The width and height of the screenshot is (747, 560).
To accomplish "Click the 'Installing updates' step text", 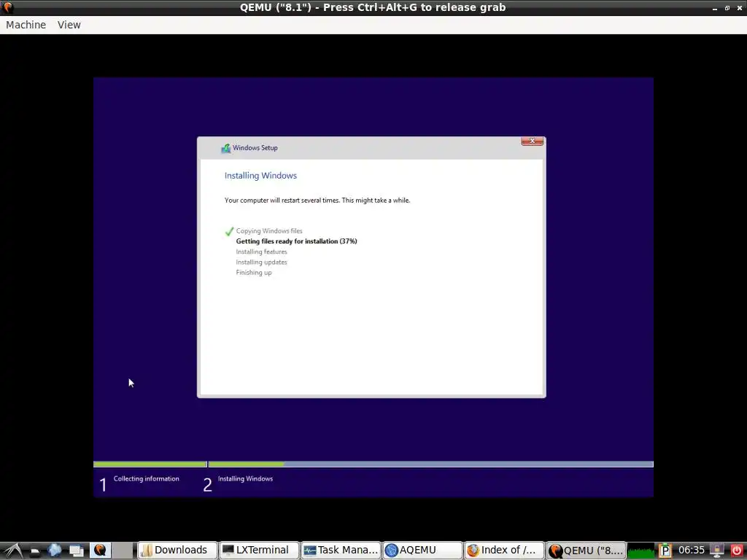I will (x=262, y=262).
